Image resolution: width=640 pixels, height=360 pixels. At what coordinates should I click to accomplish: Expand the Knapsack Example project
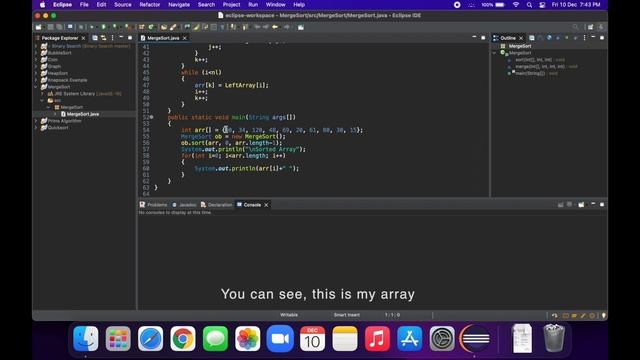(x=36, y=80)
